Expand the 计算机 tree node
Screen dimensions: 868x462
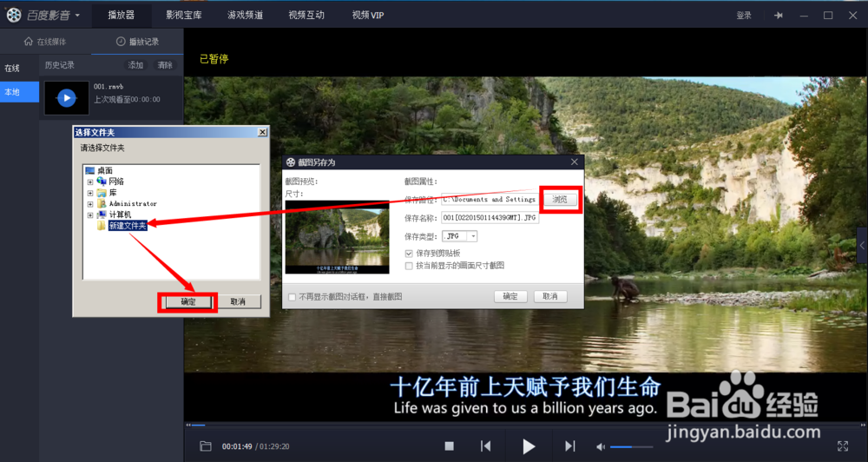[90, 215]
